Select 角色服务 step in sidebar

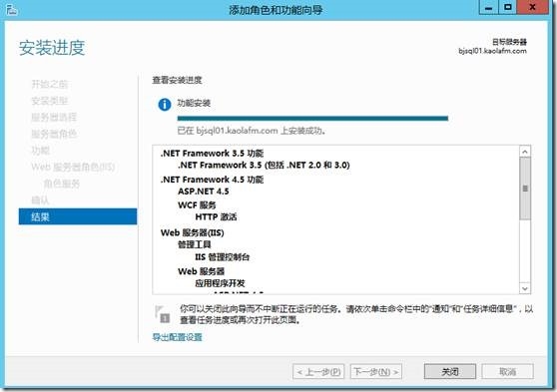62,184
